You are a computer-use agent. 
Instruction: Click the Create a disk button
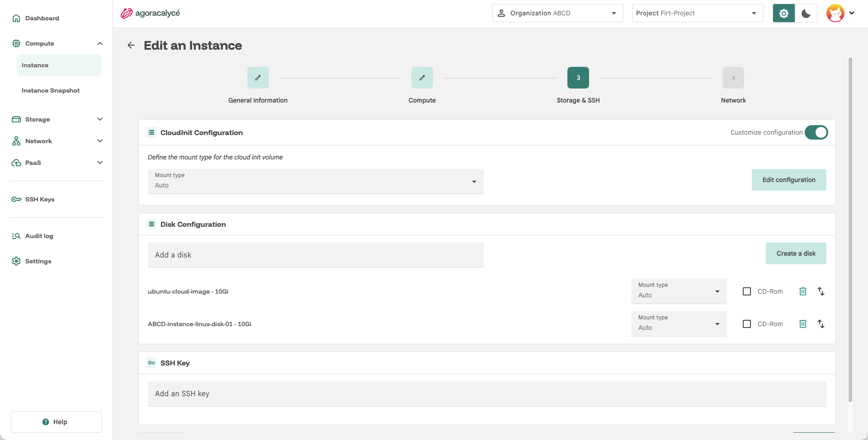(796, 253)
